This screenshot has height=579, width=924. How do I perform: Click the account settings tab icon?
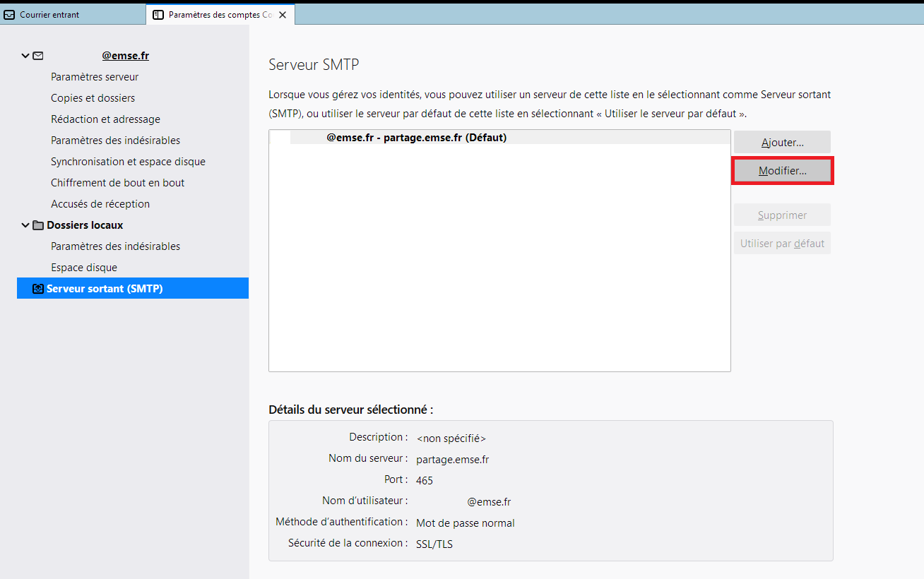pyautogui.click(x=158, y=15)
